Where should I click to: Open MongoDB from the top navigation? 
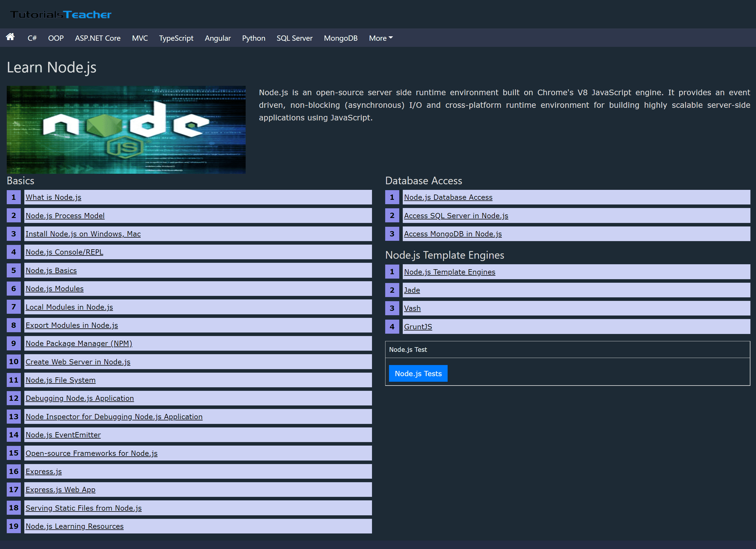(x=340, y=38)
